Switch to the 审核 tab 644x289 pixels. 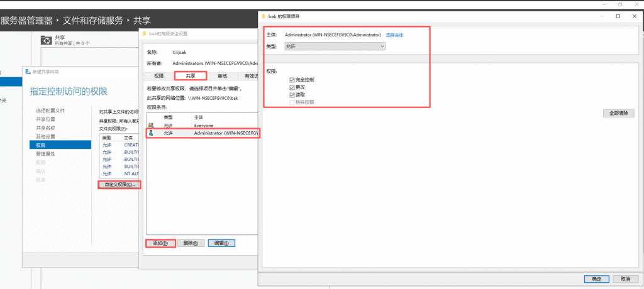point(222,76)
